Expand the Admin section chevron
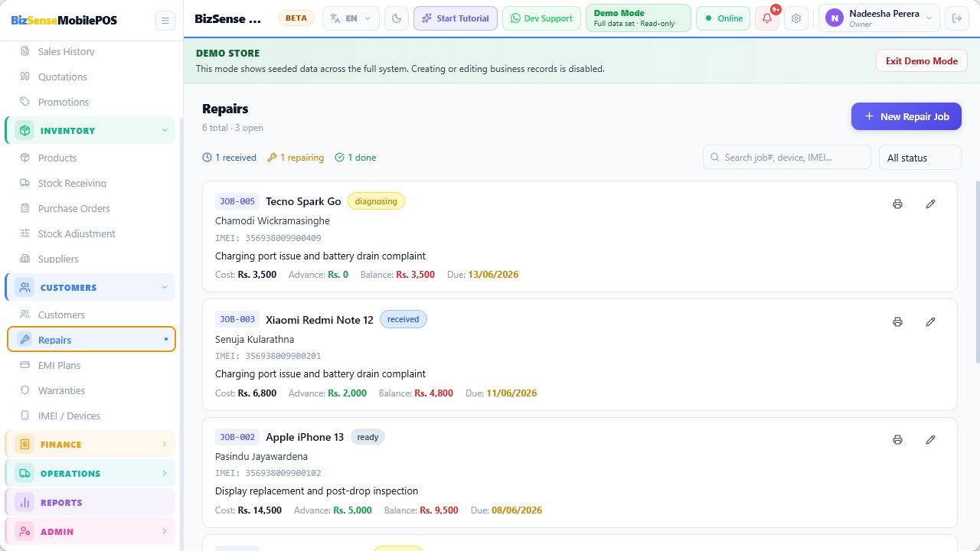This screenshot has width=980, height=551. click(x=165, y=532)
